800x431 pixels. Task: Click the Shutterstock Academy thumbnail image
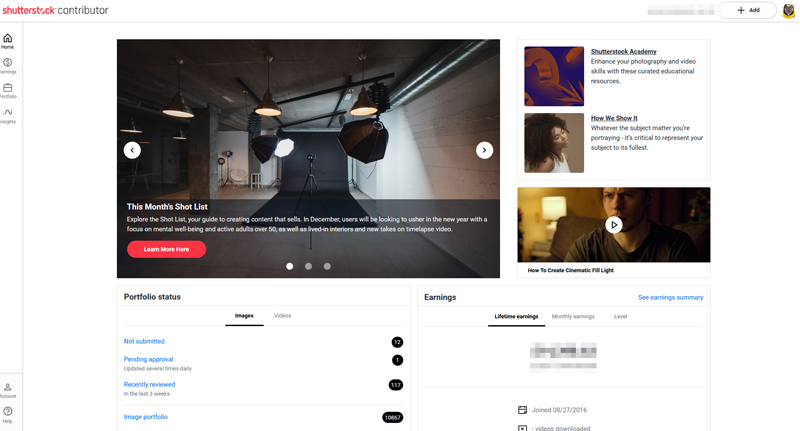[x=554, y=76]
